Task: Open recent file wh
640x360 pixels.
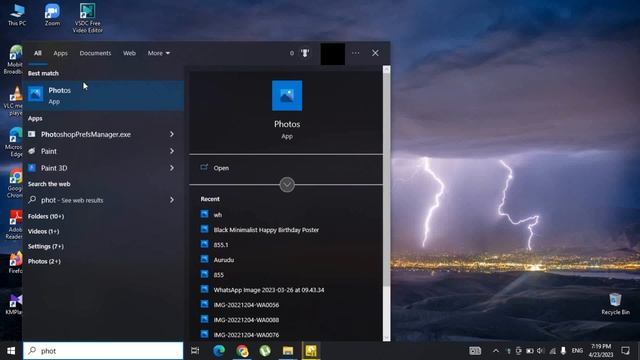Action: [218, 215]
